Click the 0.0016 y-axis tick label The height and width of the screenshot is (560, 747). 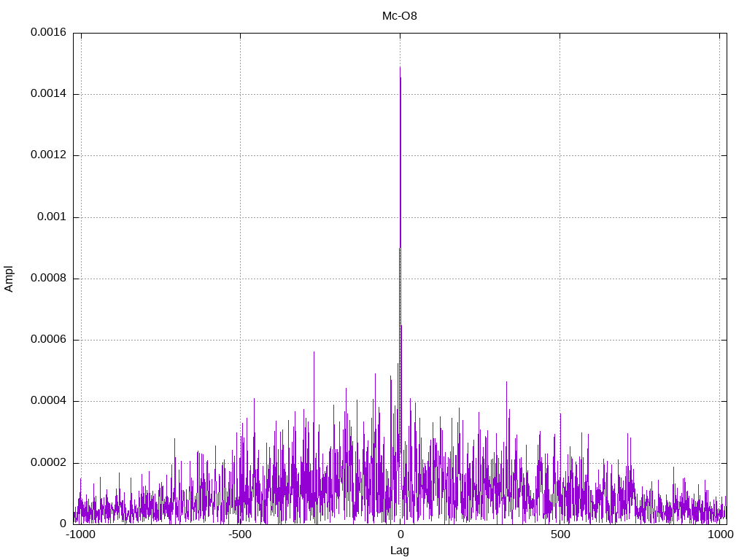click(x=48, y=32)
